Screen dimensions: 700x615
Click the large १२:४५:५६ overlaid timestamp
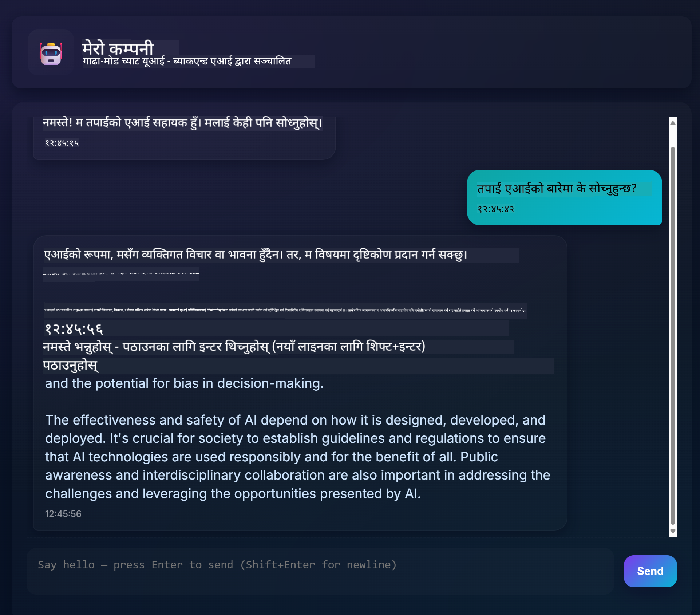pyautogui.click(x=74, y=329)
